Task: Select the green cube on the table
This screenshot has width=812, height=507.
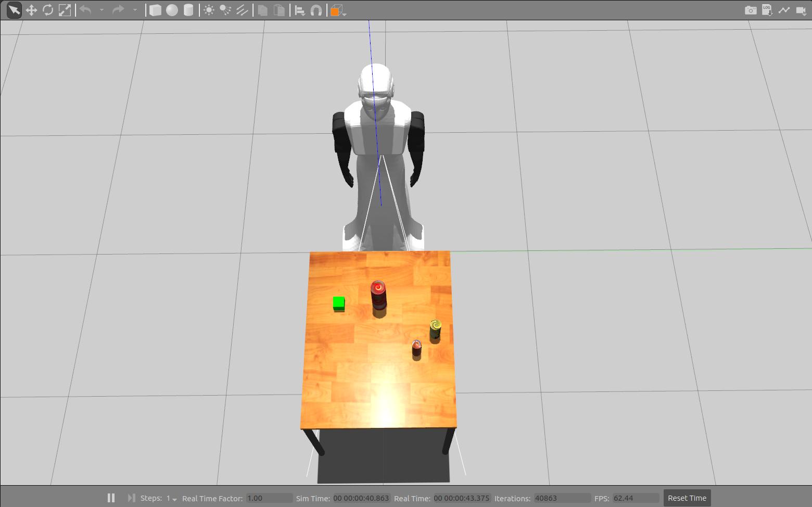Action: tap(339, 303)
